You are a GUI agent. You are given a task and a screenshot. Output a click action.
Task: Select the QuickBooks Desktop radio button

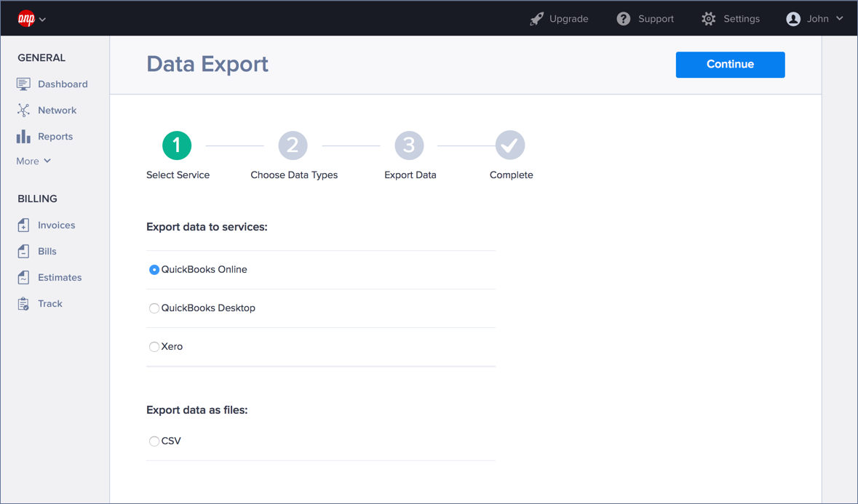pos(154,308)
